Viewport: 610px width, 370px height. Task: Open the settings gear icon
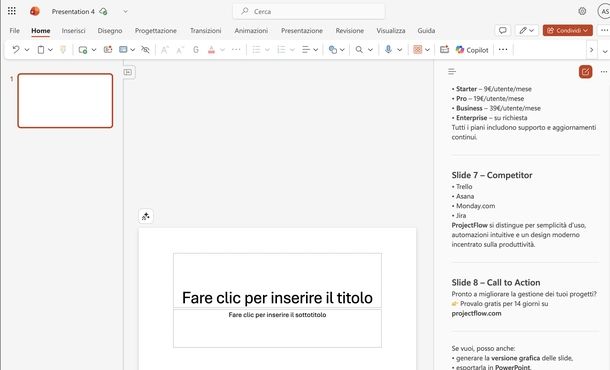pyautogui.click(x=582, y=11)
